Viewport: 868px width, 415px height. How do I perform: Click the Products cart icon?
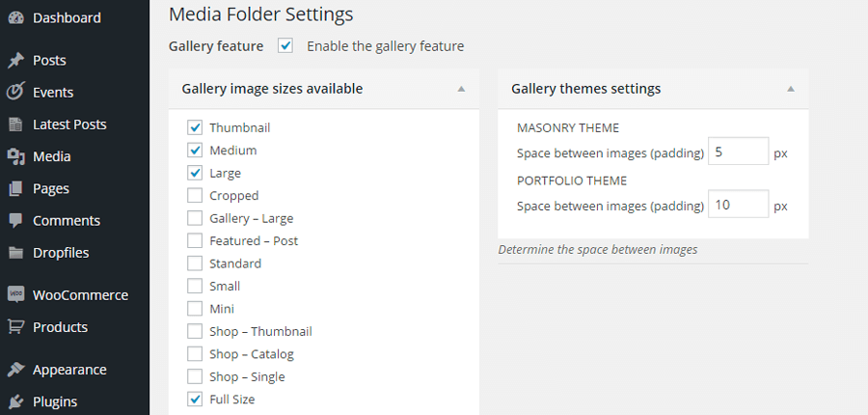(x=16, y=327)
